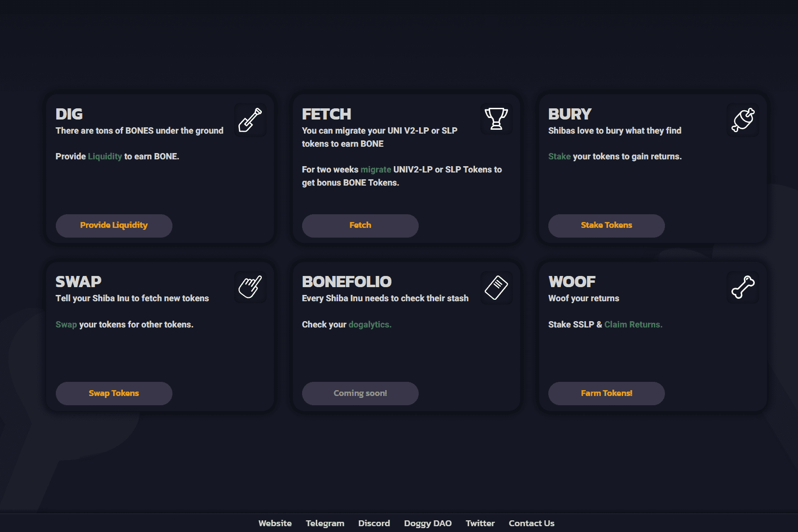Click the pointing hand icon on the SWAP card

(250, 287)
